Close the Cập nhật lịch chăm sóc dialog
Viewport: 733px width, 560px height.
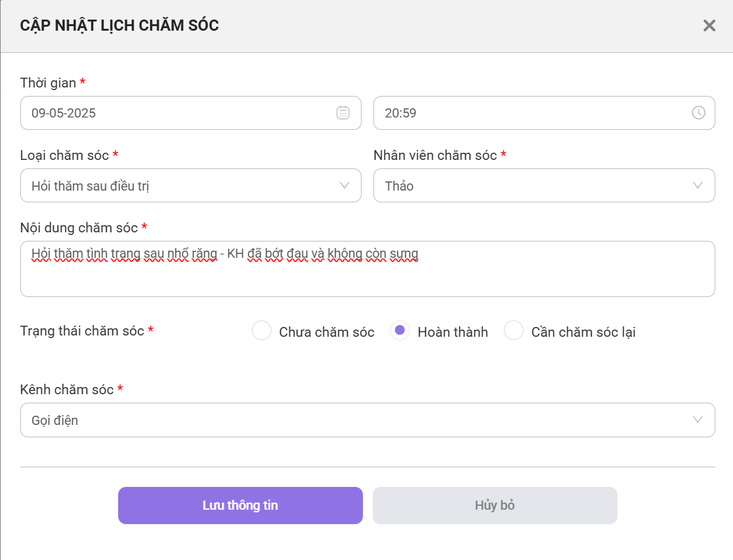pos(709,25)
